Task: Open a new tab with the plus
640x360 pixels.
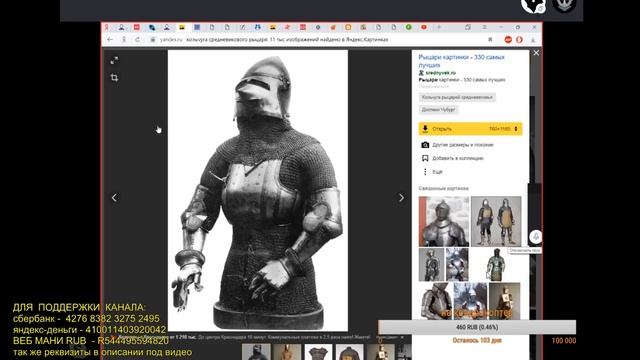Action: [439, 27]
